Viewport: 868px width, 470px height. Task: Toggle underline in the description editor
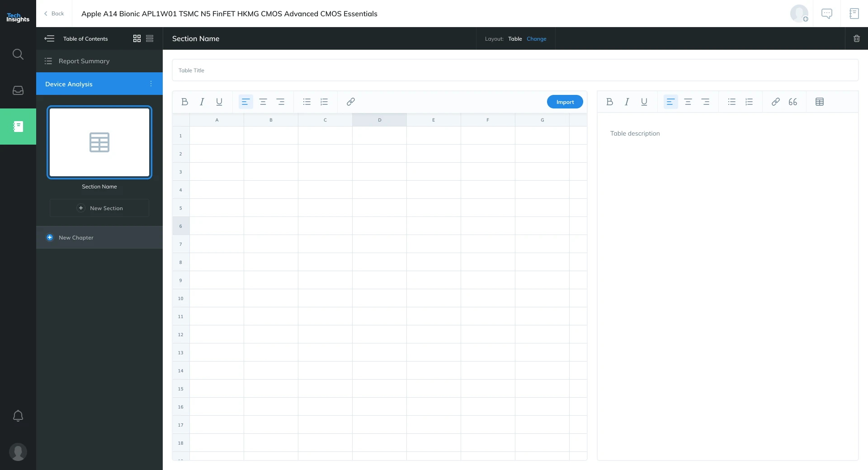pos(644,102)
